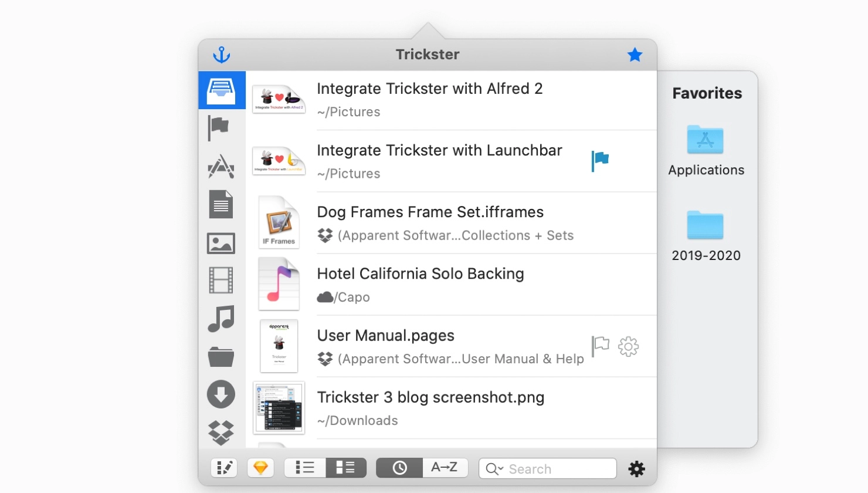Image resolution: width=868 pixels, height=493 pixels.
Task: Click the anchor icon in the title bar
Action: (x=221, y=55)
